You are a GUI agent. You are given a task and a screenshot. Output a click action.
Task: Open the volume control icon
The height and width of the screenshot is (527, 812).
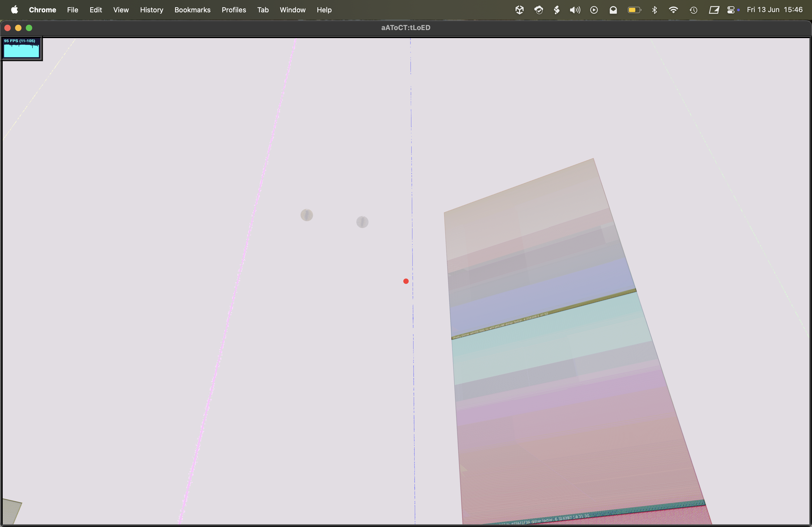(x=575, y=10)
